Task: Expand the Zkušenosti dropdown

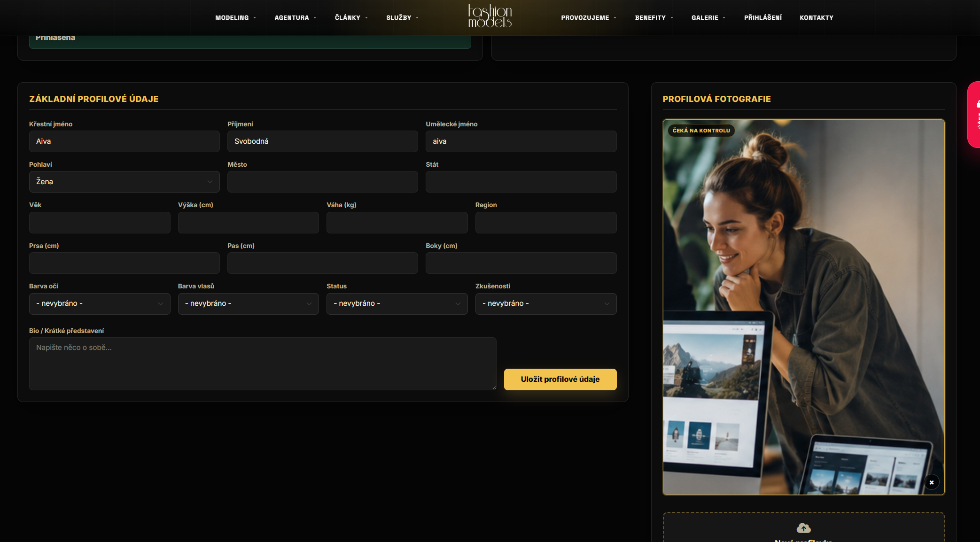Action: click(x=546, y=304)
